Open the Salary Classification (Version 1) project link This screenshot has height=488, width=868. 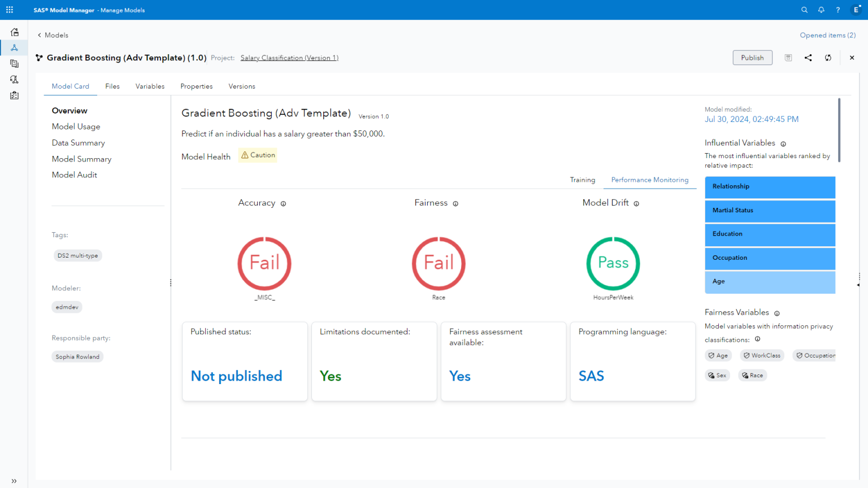coord(289,58)
